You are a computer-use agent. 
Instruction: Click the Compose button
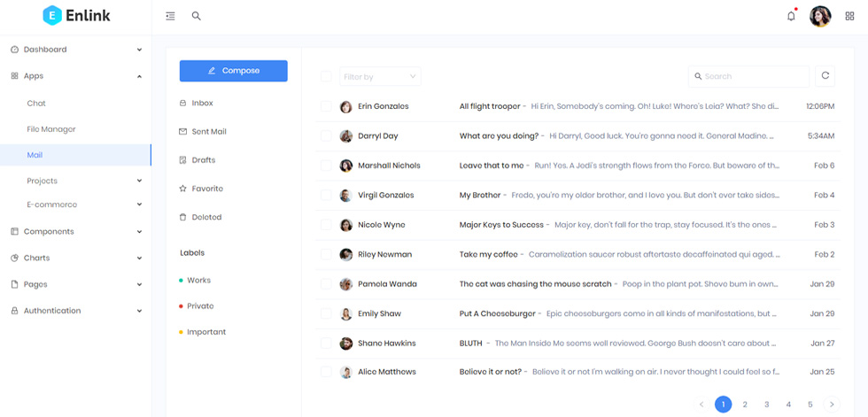pyautogui.click(x=233, y=71)
